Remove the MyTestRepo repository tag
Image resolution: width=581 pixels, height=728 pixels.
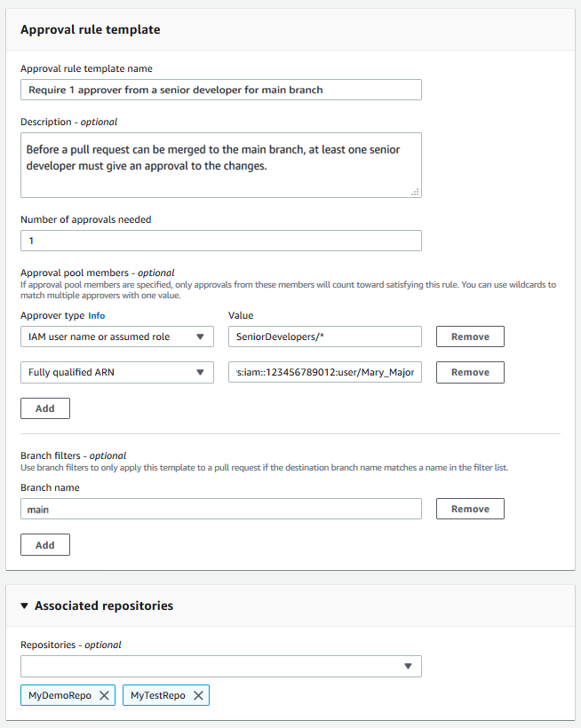[199, 695]
